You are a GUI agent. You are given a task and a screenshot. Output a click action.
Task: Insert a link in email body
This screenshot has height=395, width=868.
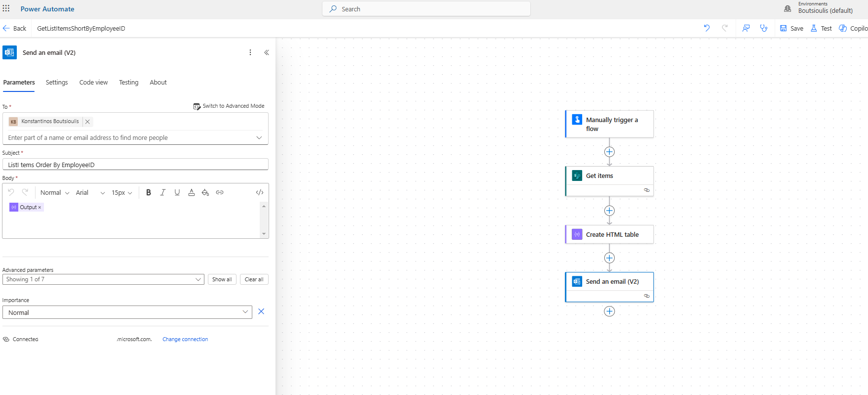click(x=220, y=192)
